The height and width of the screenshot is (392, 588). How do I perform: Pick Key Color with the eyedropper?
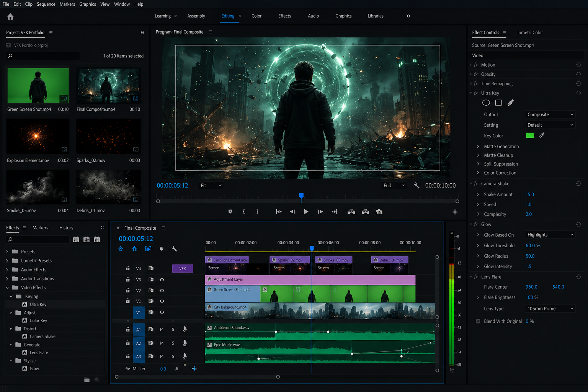click(541, 136)
